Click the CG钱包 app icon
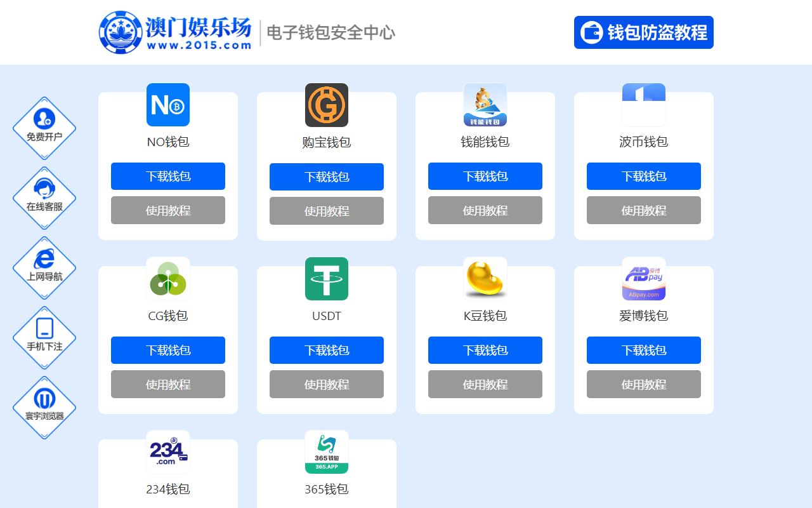The width and height of the screenshot is (812, 508). coord(168,279)
